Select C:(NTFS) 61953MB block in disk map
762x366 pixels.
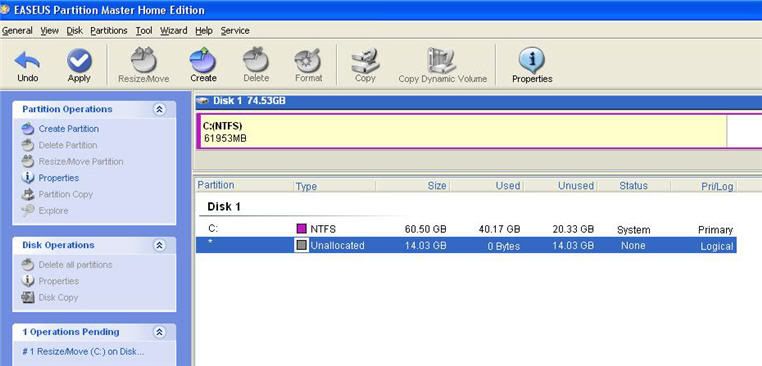(x=461, y=131)
